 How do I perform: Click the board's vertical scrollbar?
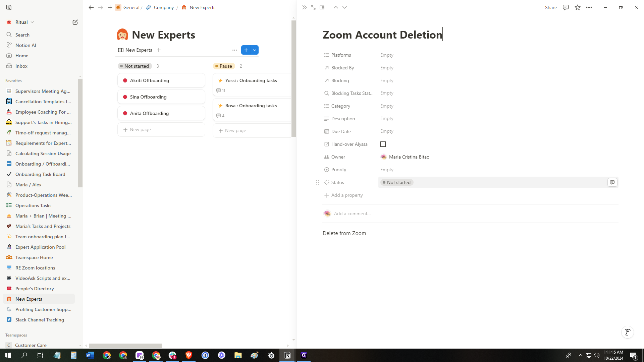coord(293,79)
